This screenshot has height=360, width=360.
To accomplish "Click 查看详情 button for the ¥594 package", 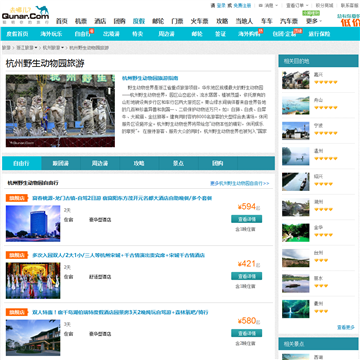I will 246,219.
